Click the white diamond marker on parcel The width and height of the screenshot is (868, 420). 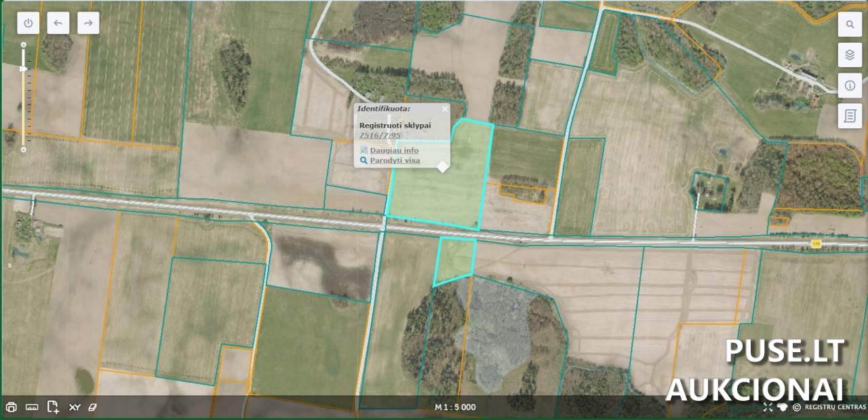click(x=442, y=166)
